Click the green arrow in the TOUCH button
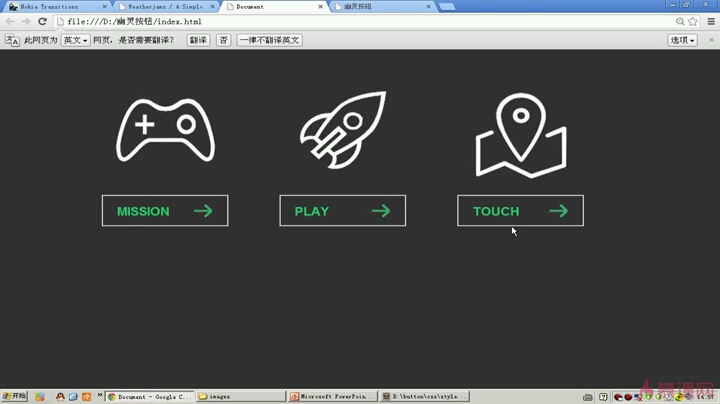The height and width of the screenshot is (404, 720). [558, 211]
